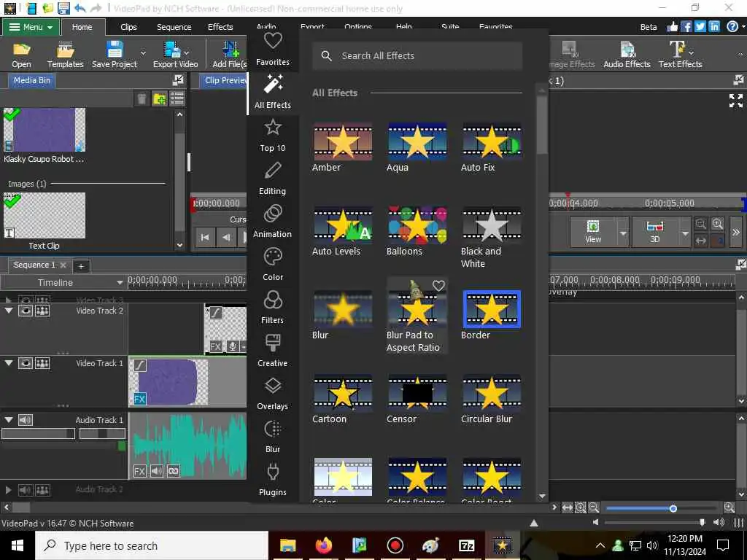Open the Plugins effects category
This screenshot has width=747, height=560.
pyautogui.click(x=273, y=480)
